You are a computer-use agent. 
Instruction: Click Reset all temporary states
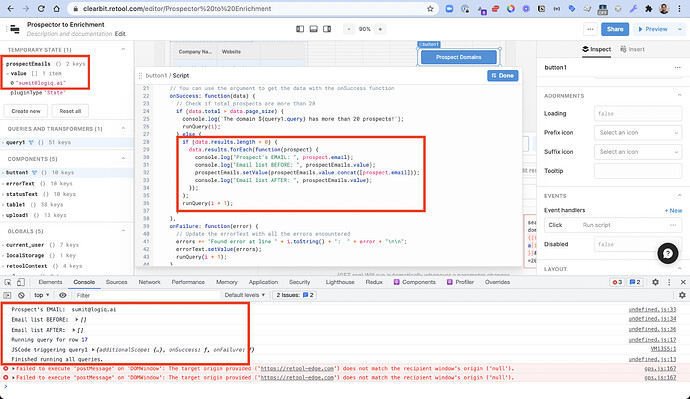pyautogui.click(x=70, y=111)
